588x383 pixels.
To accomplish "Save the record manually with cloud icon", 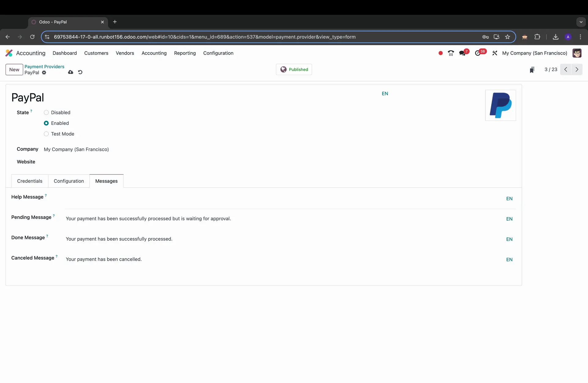I will point(70,72).
